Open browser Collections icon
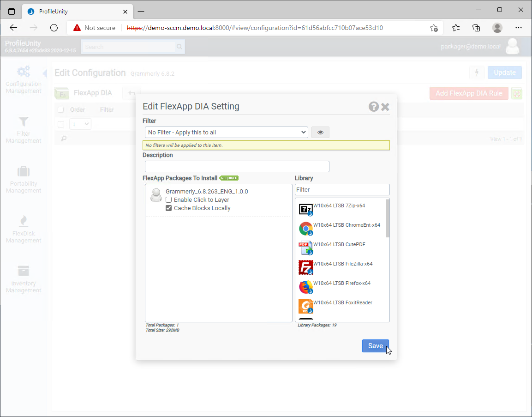The image size is (532, 417). click(x=476, y=28)
